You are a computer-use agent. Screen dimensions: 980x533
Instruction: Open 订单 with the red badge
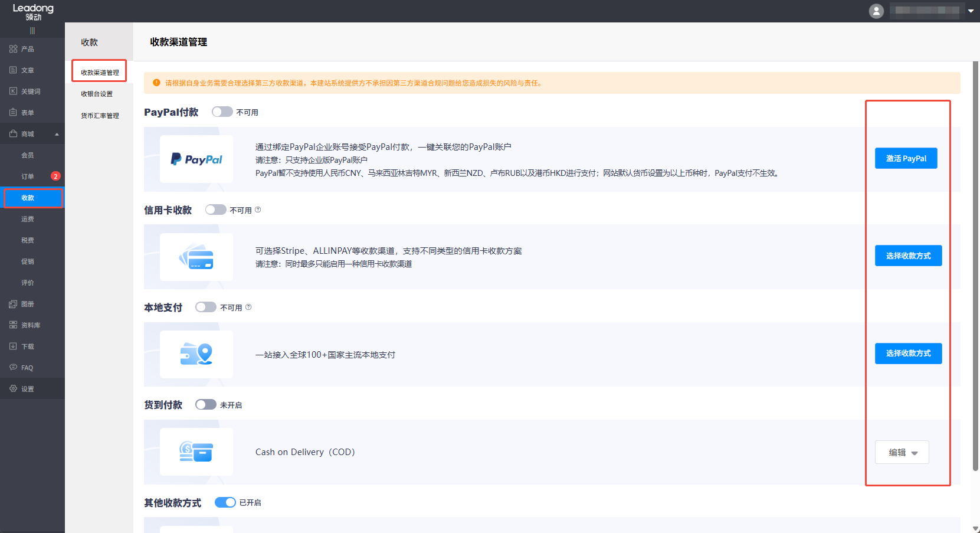28,176
